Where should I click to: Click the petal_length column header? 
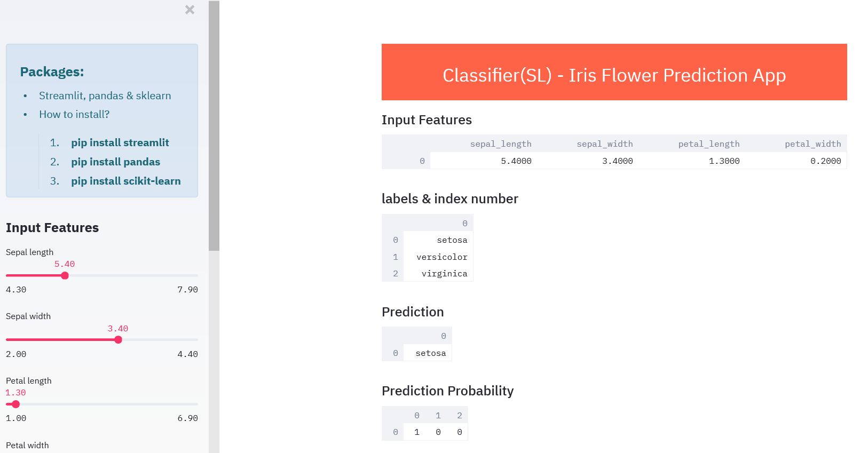click(x=708, y=144)
